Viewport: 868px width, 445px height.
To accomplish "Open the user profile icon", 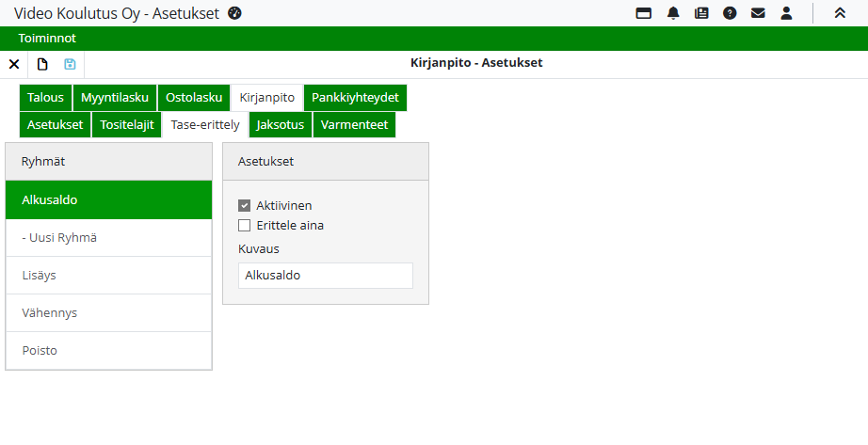I will coord(786,13).
